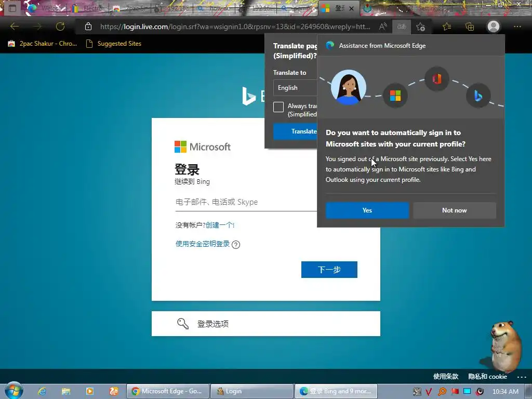Click the translate page icon in address bar
The width and height of the screenshot is (532, 399).
point(402,26)
